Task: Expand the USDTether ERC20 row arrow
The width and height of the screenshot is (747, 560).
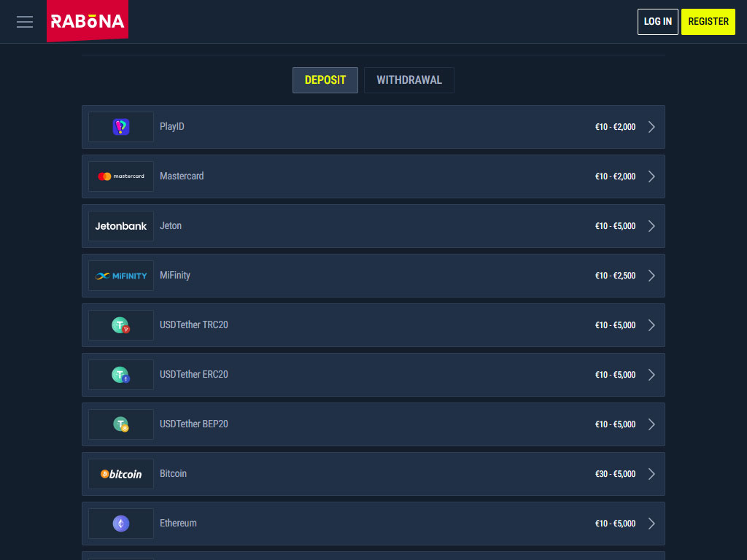Action: coord(651,375)
